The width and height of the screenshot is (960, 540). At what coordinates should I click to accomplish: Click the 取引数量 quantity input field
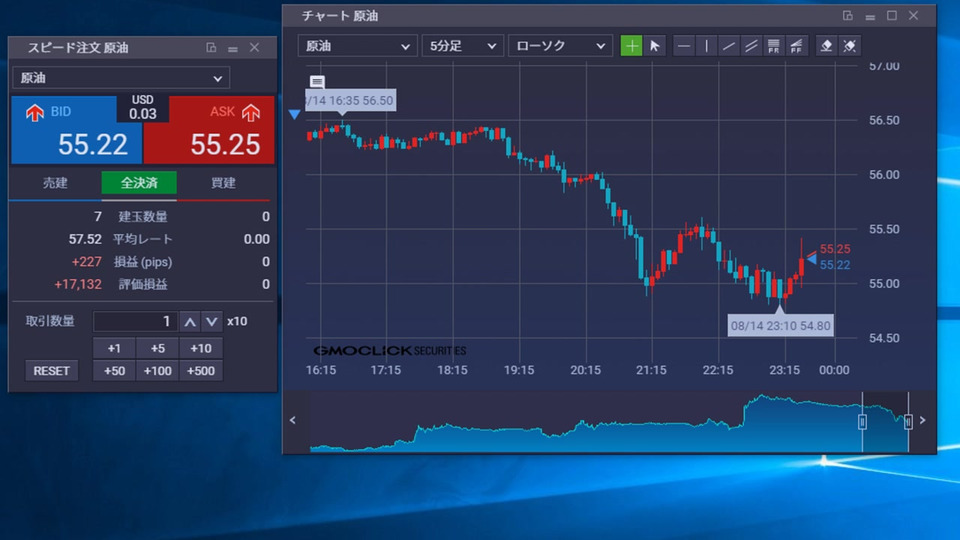[135, 321]
